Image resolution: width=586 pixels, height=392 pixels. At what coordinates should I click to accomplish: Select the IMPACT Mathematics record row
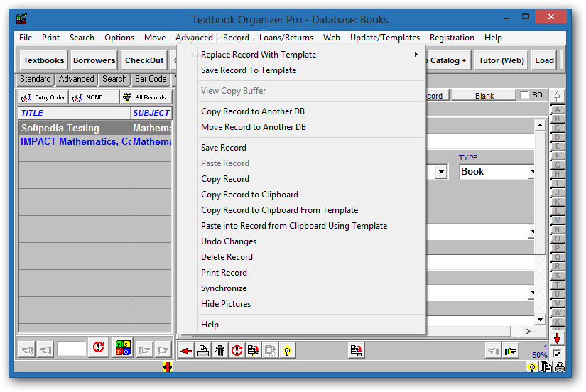tap(95, 141)
